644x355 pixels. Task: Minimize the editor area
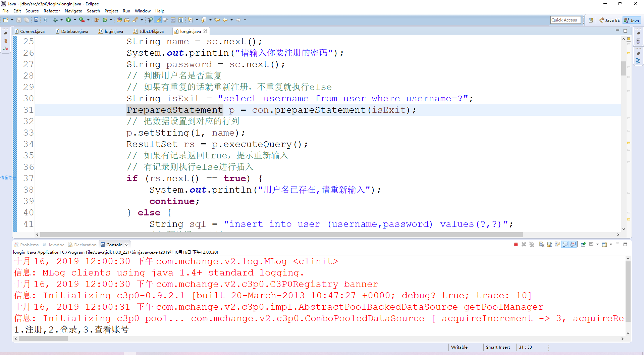(x=618, y=31)
